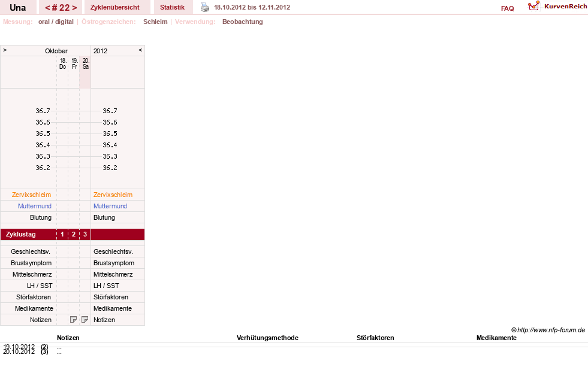588x373 pixels.
Task: Click the 'oral / digital' measurement value
Action: tap(56, 22)
